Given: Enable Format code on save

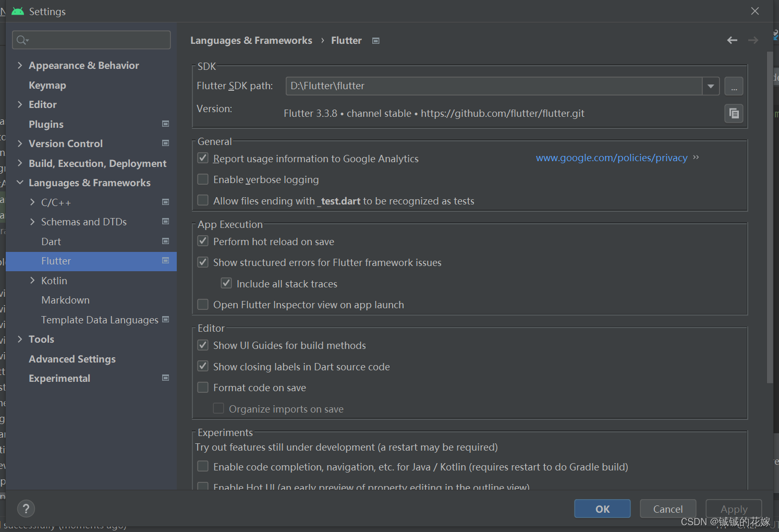Looking at the screenshot, I should click(x=203, y=387).
